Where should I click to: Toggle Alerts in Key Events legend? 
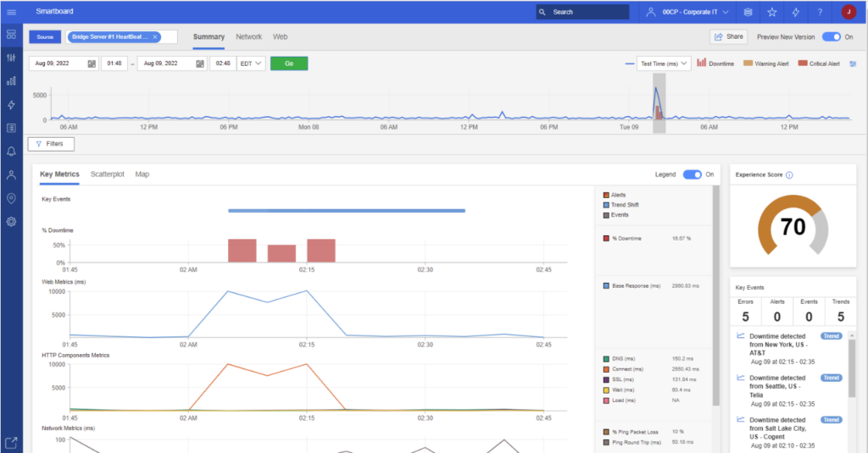[614, 195]
